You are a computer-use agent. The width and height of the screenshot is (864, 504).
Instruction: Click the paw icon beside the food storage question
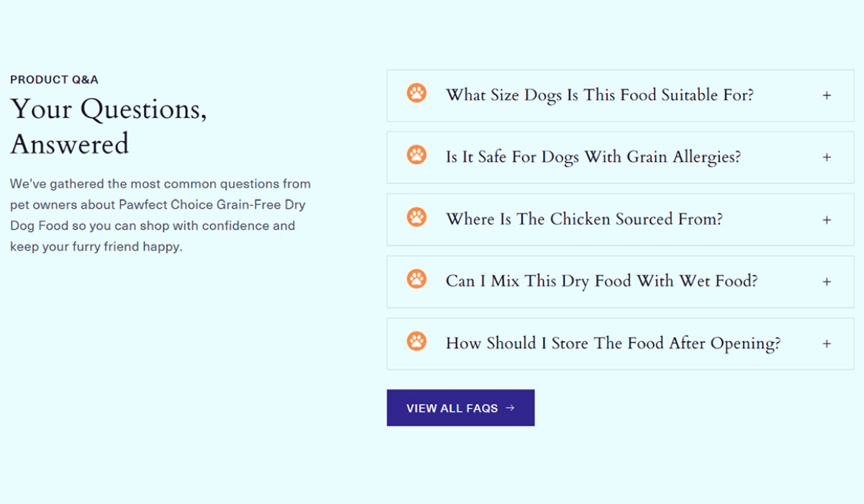coord(416,341)
